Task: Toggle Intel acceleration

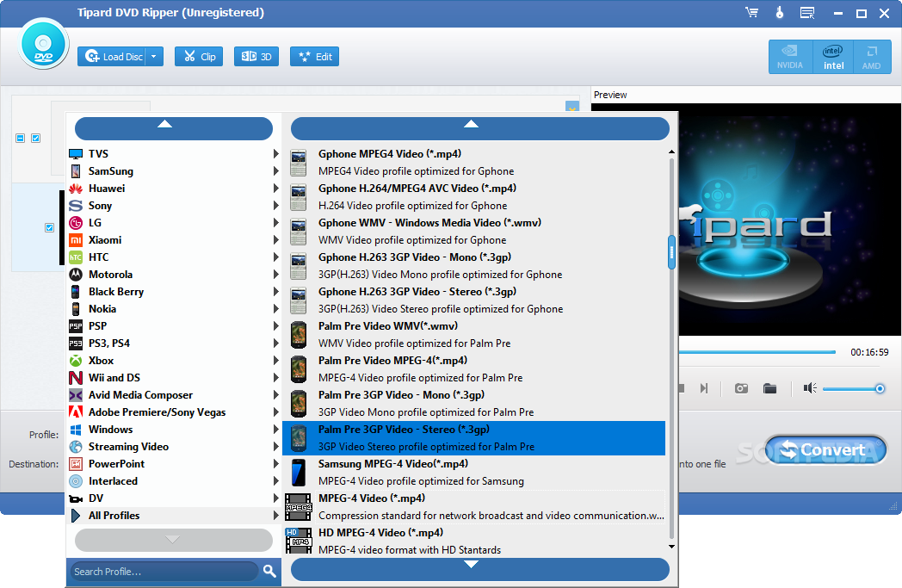Action: 833,57
